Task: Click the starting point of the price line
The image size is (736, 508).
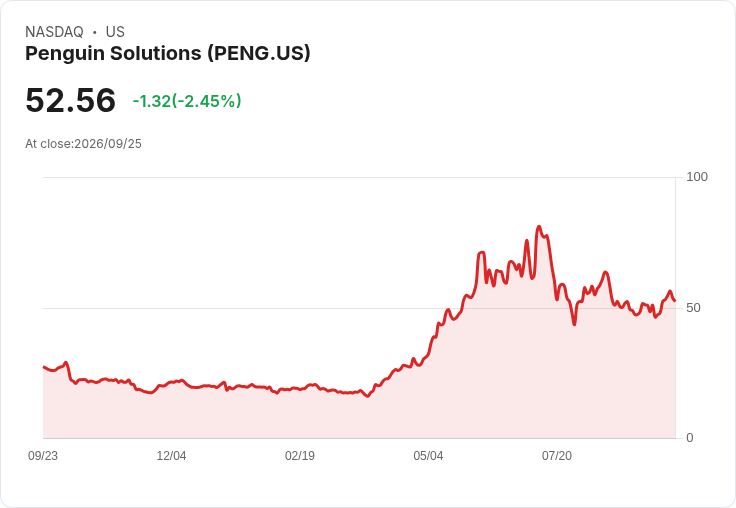Action: (44, 367)
